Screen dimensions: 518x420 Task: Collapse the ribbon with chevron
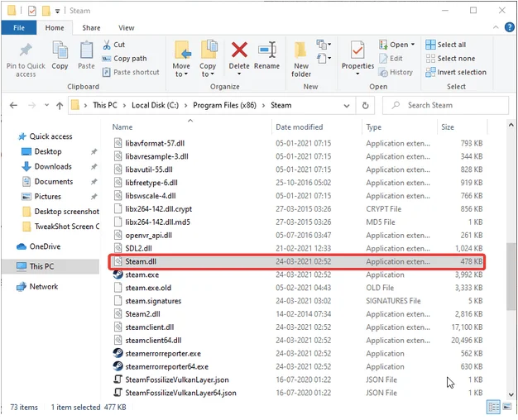click(x=496, y=28)
